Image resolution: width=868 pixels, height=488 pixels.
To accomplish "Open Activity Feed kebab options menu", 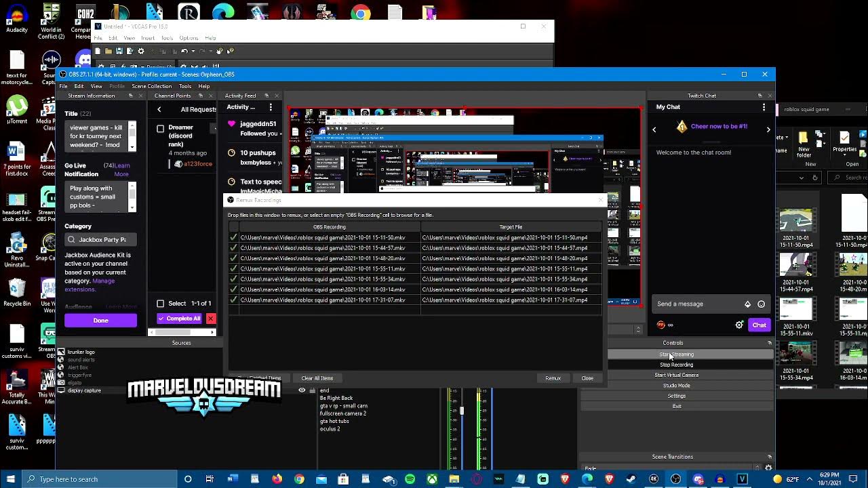I will pos(271,107).
